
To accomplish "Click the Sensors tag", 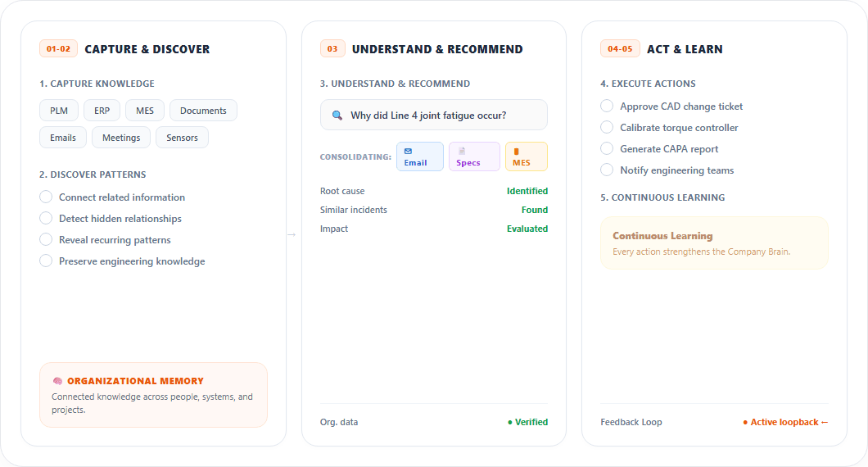I will tap(182, 138).
